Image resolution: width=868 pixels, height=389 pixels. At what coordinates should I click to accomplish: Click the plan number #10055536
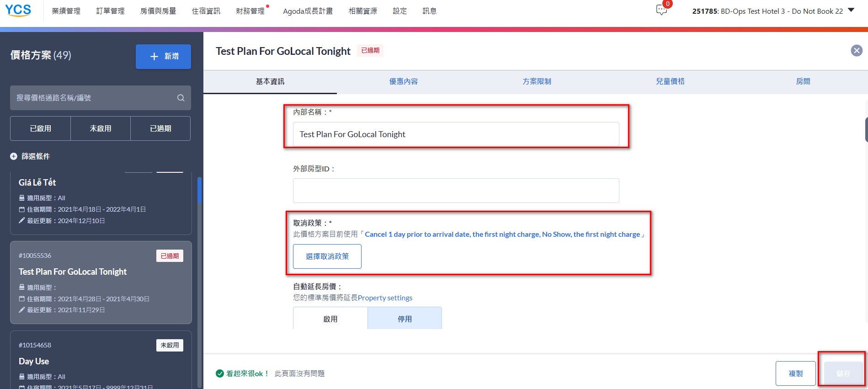pyautogui.click(x=35, y=256)
